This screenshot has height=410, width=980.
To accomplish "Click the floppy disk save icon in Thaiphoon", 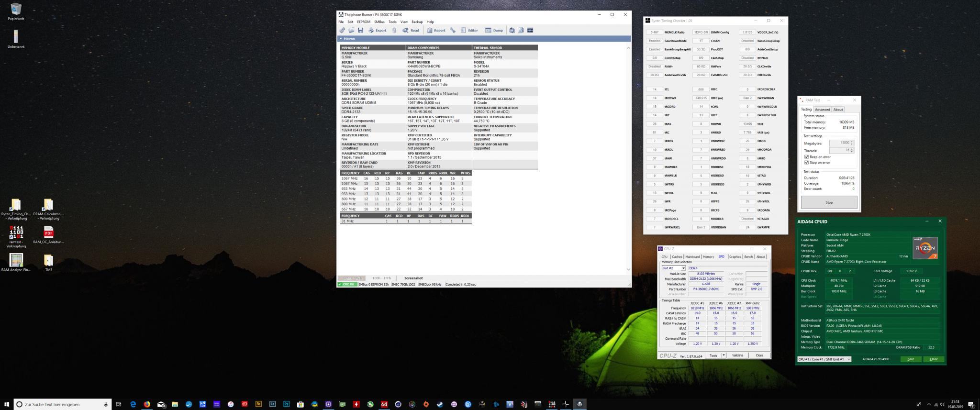I will pos(360,30).
